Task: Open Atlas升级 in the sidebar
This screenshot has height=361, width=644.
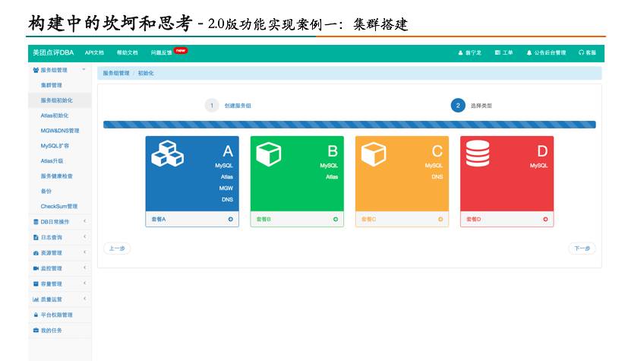Action: [x=52, y=161]
